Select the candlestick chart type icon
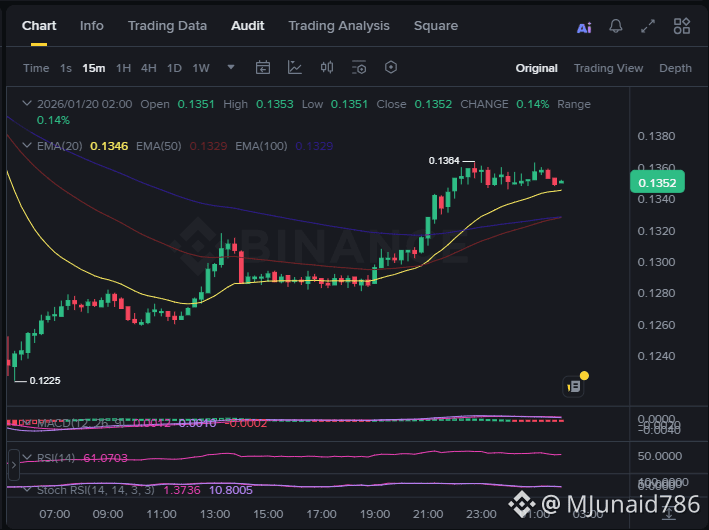The width and height of the screenshot is (709, 530). [x=327, y=68]
